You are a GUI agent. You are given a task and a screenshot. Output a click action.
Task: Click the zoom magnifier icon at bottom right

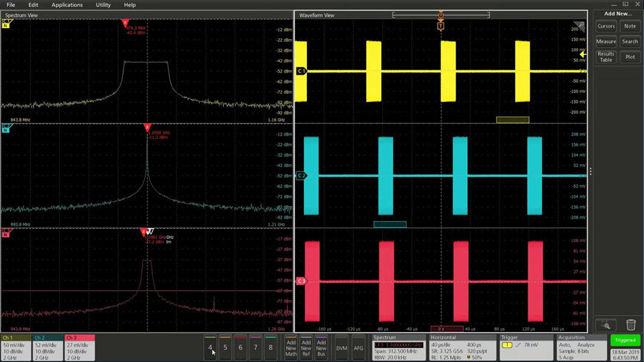point(606,325)
